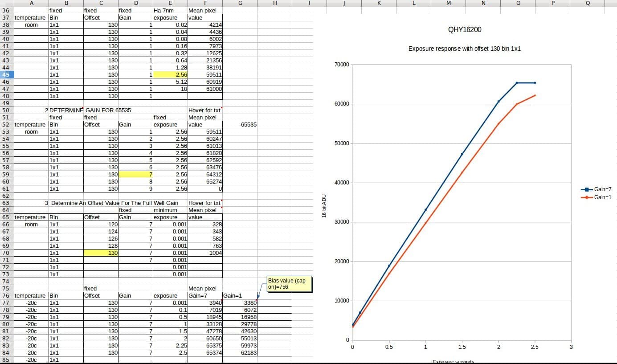
Task: Select the 16 bit ADU axis label
Action: tap(324, 206)
